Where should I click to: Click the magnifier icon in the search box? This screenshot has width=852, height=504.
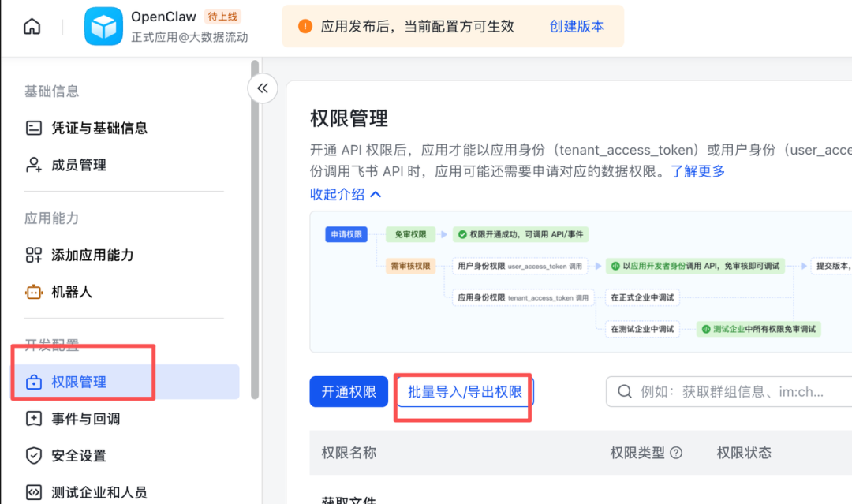pos(624,390)
